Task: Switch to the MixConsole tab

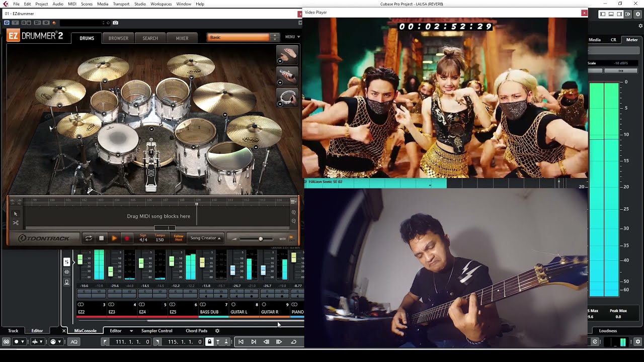Action: coord(85,331)
